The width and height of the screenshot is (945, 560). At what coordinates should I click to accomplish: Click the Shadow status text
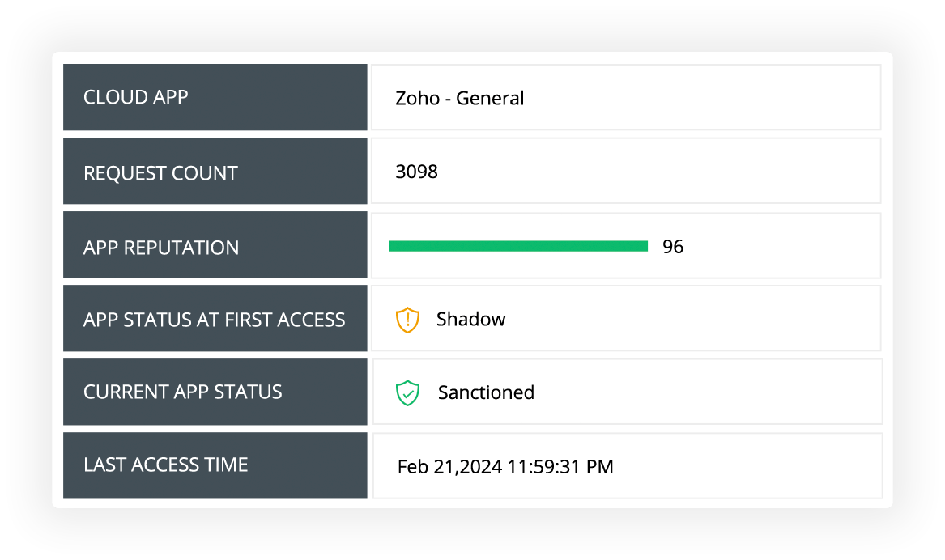[x=470, y=320]
